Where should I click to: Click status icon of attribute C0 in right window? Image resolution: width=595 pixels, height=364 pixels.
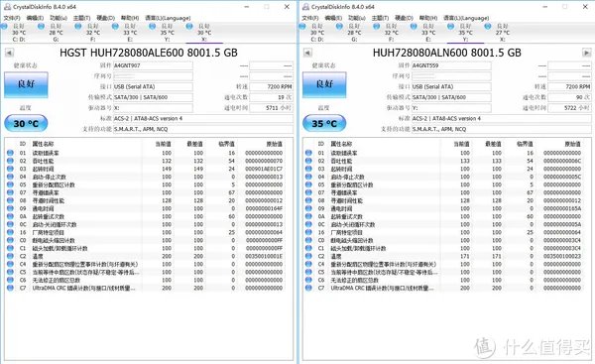tap(308, 240)
